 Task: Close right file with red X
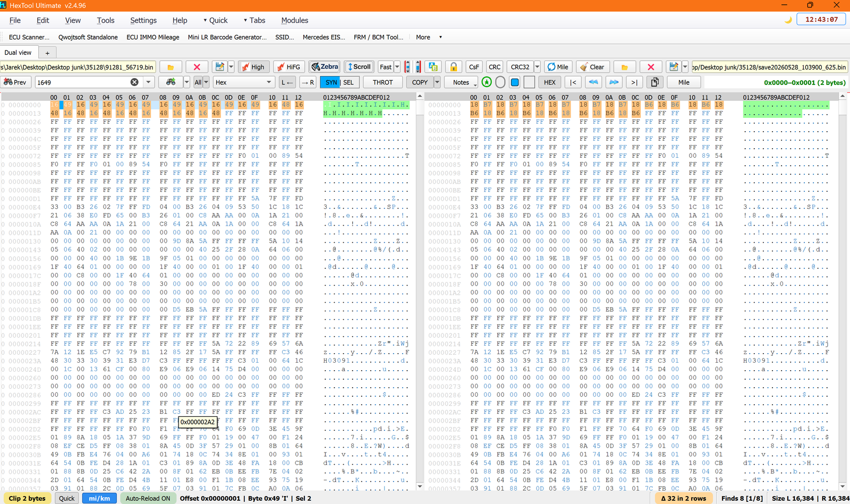click(651, 67)
